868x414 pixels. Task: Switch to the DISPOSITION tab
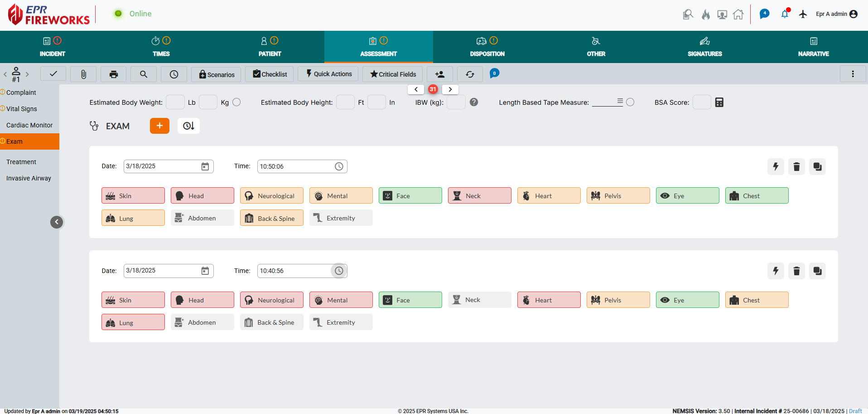[x=487, y=47]
